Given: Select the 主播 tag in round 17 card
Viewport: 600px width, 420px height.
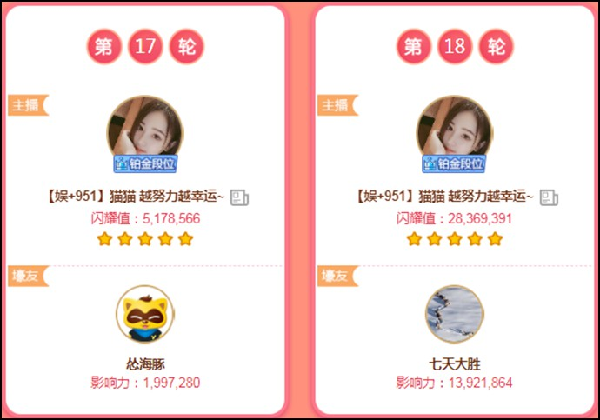Looking at the screenshot, I should point(28,105).
